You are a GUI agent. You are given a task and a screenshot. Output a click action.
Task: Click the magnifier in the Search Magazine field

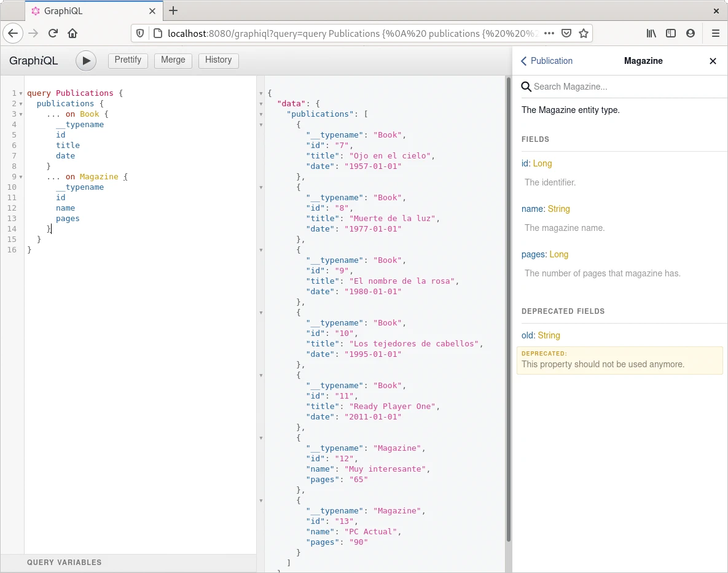pos(526,87)
